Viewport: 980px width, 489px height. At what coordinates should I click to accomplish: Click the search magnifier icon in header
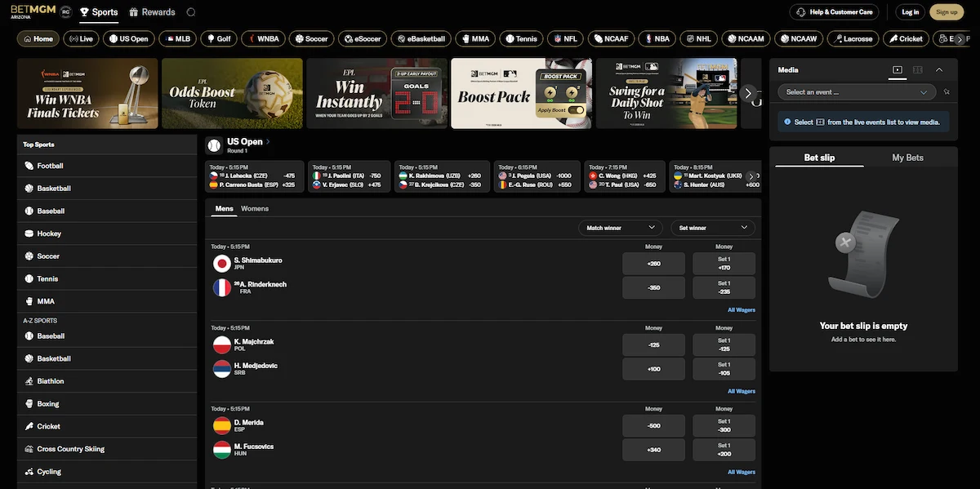(191, 12)
